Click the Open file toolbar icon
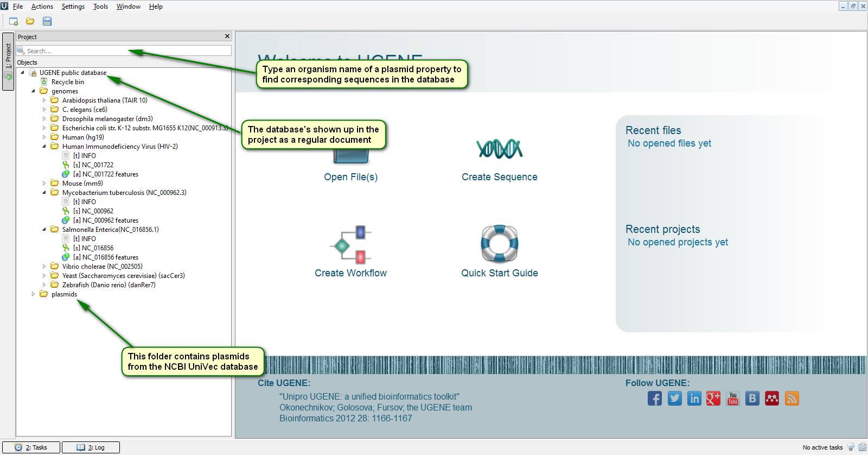Viewport: 868px width, 455px height. tap(30, 21)
